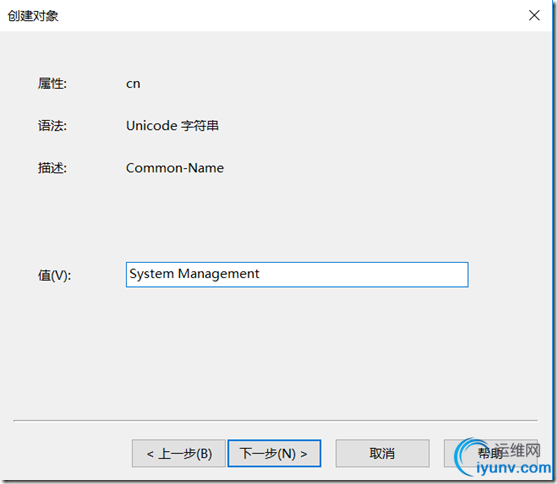Click the Common-Name description text

click(175, 168)
